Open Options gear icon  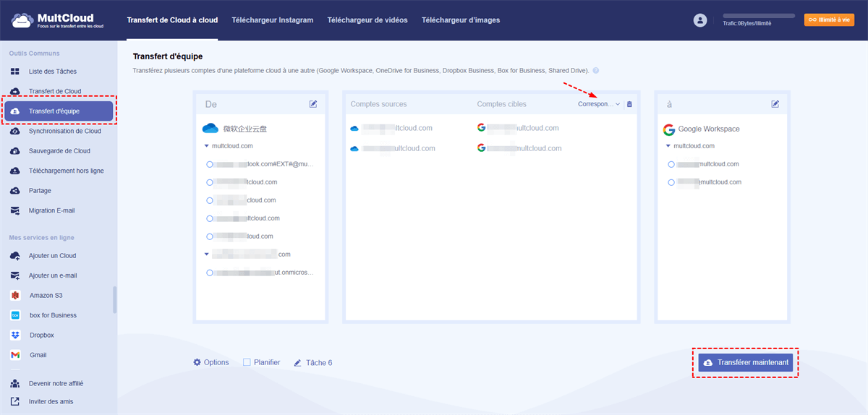(x=197, y=362)
